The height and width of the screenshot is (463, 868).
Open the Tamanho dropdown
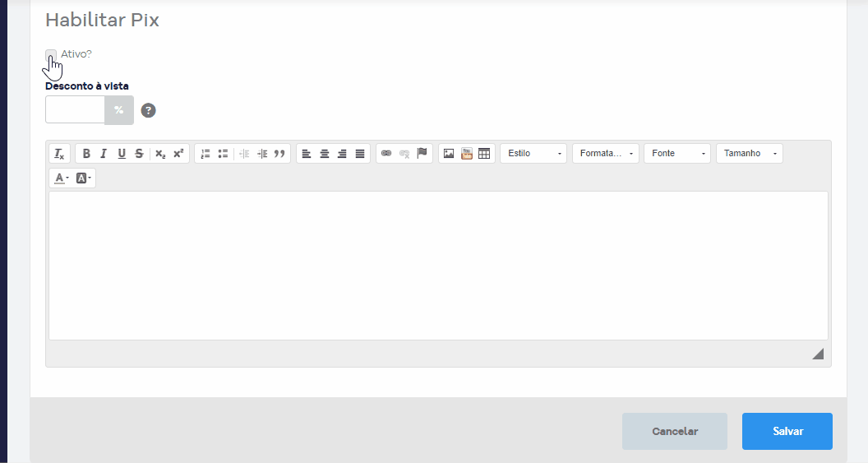point(750,154)
